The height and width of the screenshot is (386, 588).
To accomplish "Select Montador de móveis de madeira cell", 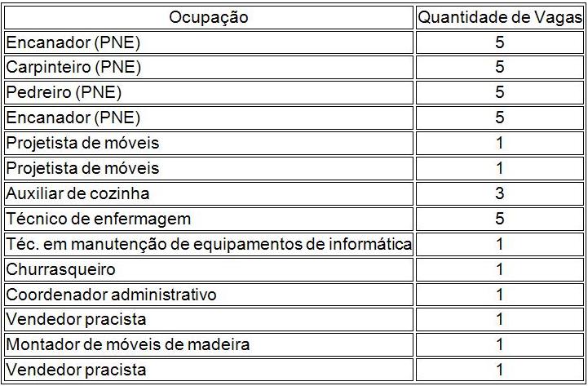I will tap(127, 344).
